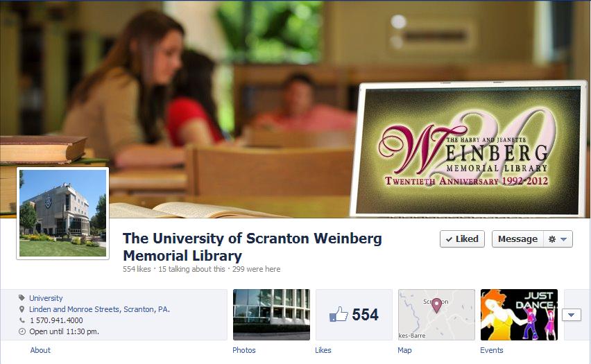Open the Events tab label
Viewport: 591px width, 364px height.
point(492,350)
